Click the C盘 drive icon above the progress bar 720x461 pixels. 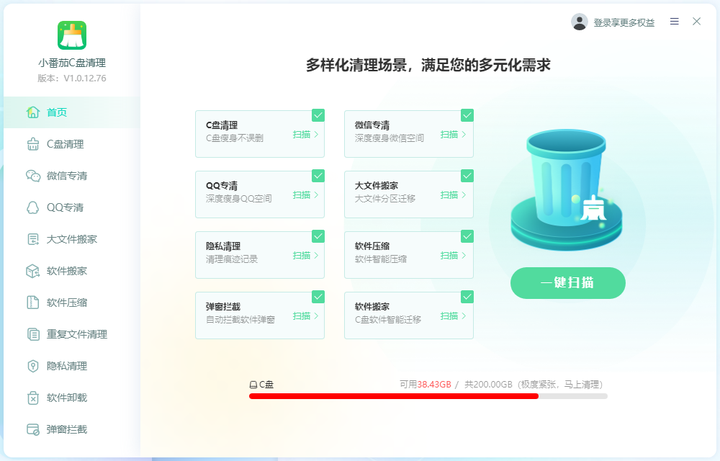click(253, 385)
